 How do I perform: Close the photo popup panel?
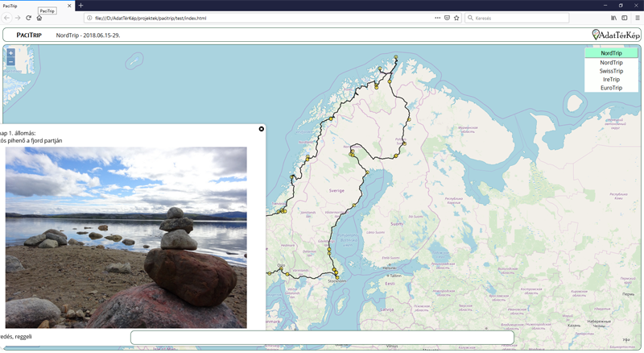[261, 129]
